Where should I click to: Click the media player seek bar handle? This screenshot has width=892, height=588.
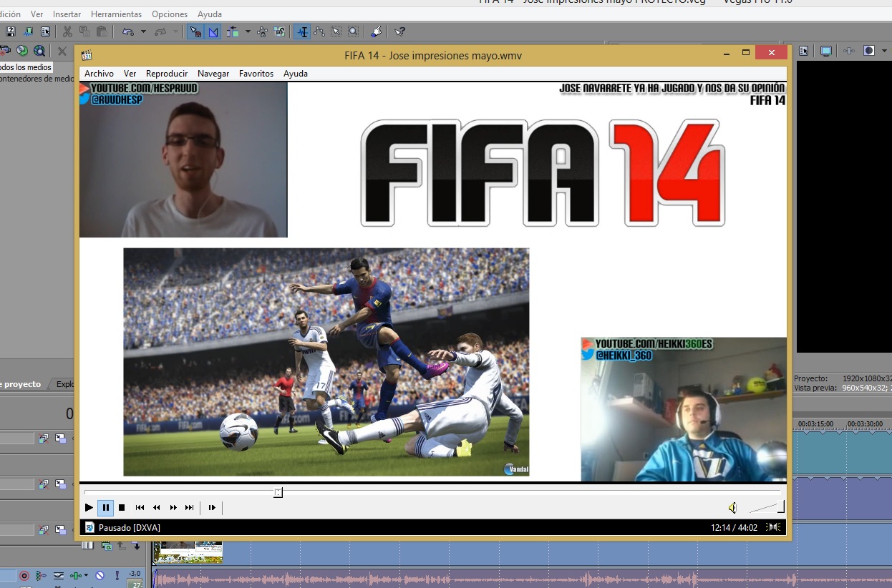click(278, 492)
